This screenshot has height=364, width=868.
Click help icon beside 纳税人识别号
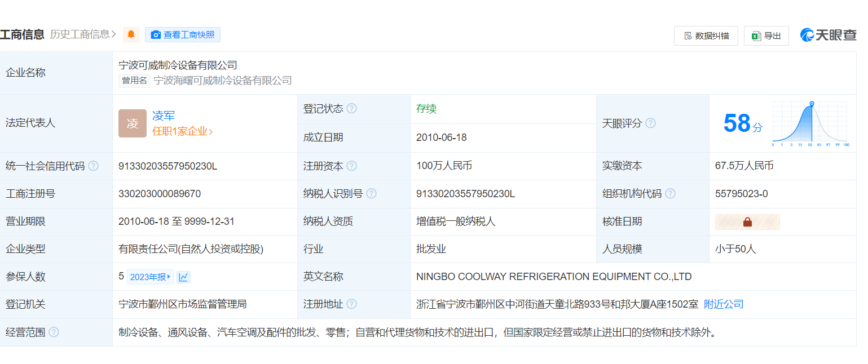(x=371, y=194)
